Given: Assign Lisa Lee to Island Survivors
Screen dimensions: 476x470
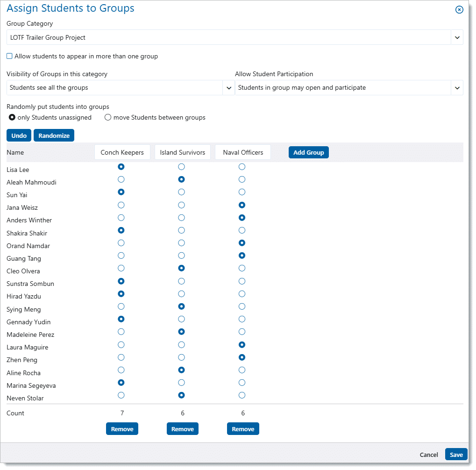Looking at the screenshot, I should [182, 167].
